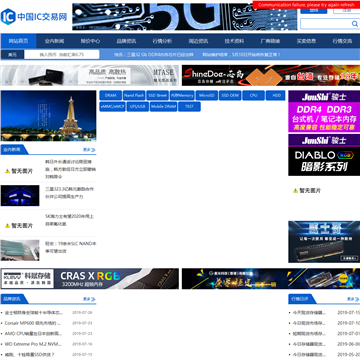Screen dimensions: 360x360
Task: Open the market review dated 2019-07-15
Action: pyautogui.click(x=309, y=313)
